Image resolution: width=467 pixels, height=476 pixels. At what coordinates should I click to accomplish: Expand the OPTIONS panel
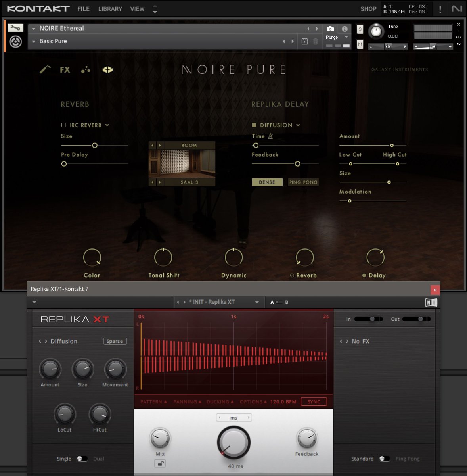(x=253, y=402)
